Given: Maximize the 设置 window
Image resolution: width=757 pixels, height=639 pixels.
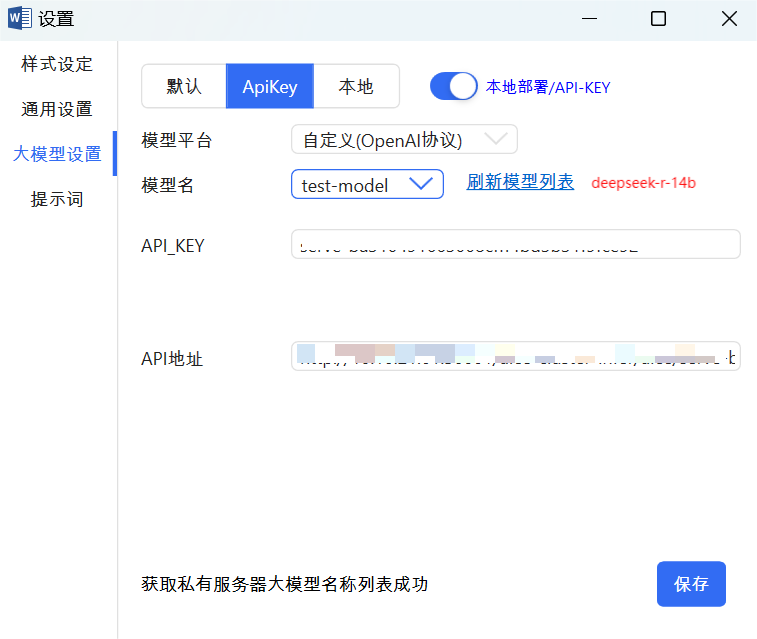Looking at the screenshot, I should click(x=658, y=18).
